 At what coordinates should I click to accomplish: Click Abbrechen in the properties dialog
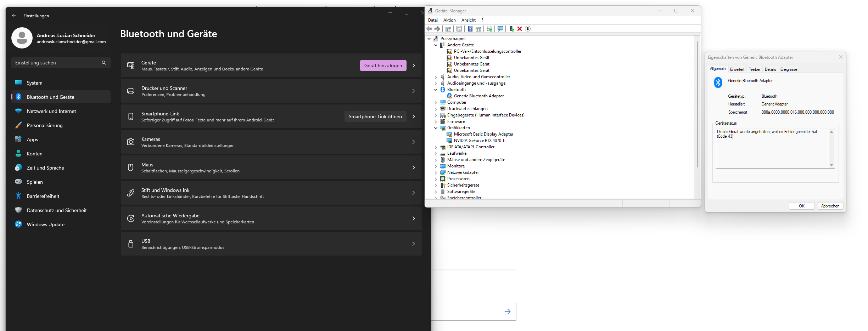click(830, 206)
